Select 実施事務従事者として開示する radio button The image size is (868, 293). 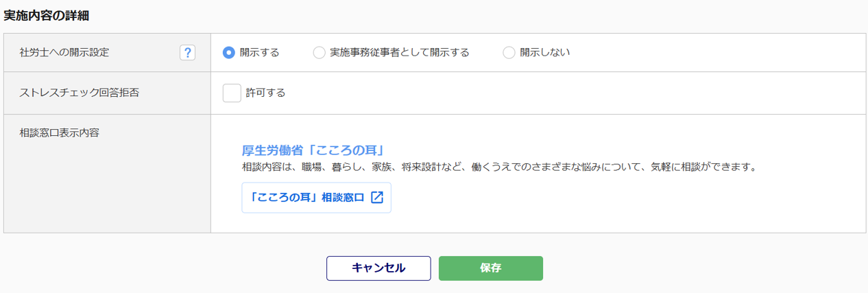click(x=319, y=53)
